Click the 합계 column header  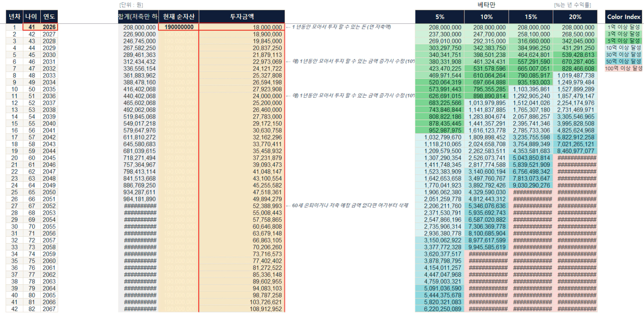[138, 17]
